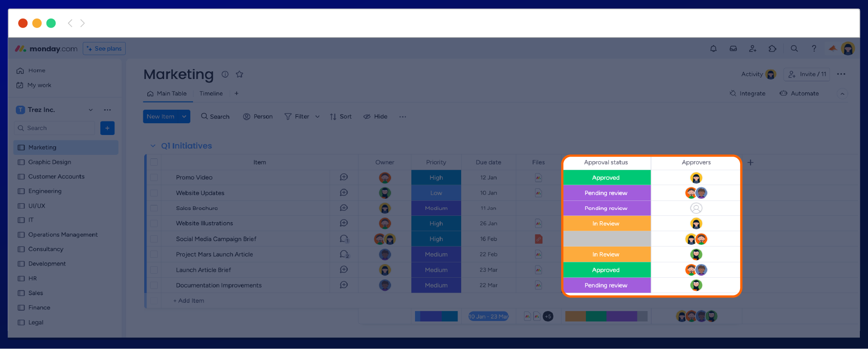The height and width of the screenshot is (349, 868).
Task: Tick the Website Updates row checkbox
Action: [x=154, y=193]
